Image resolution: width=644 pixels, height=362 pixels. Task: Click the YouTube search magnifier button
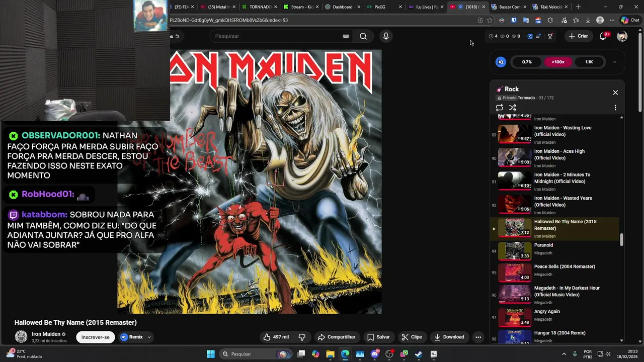pyautogui.click(x=363, y=36)
